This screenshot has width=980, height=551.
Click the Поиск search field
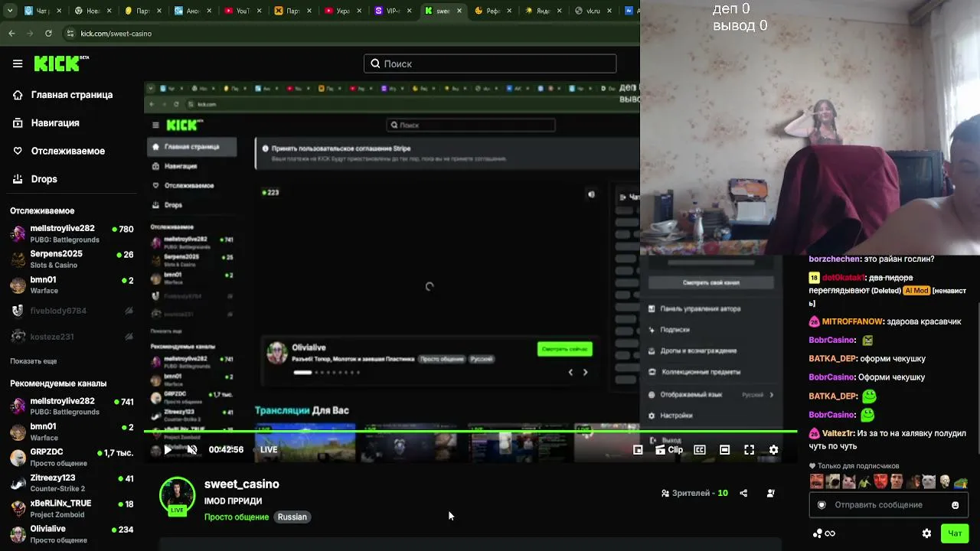[x=490, y=64]
